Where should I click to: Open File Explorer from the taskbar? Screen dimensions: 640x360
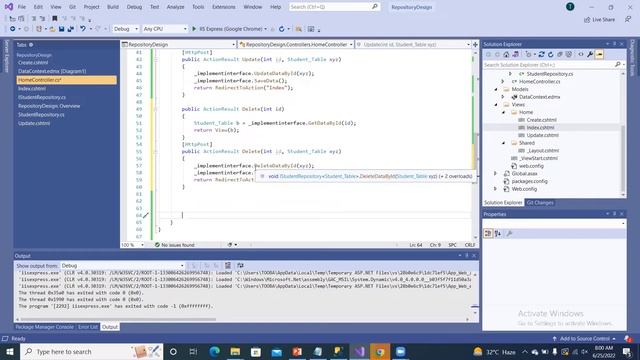click(235, 351)
